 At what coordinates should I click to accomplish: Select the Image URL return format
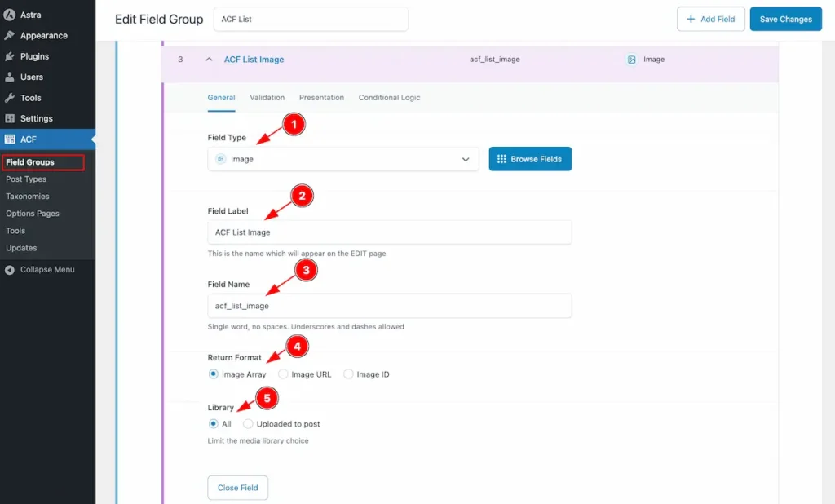[x=283, y=374]
